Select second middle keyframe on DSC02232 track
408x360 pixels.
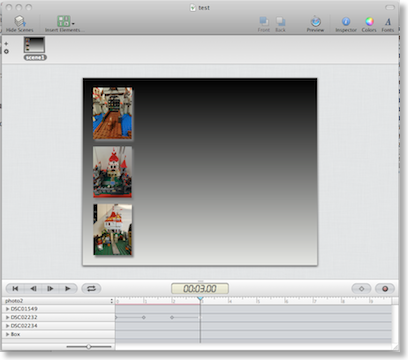coord(172,317)
